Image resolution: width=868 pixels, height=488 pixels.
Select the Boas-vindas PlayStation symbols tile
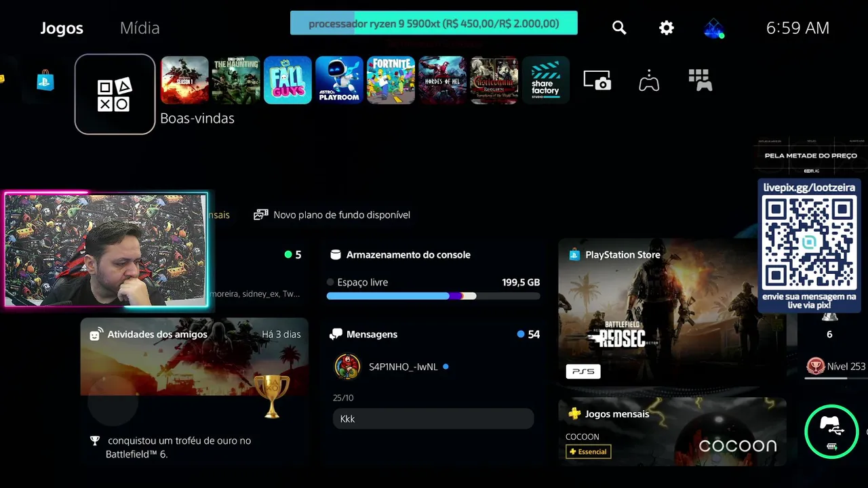click(x=115, y=94)
